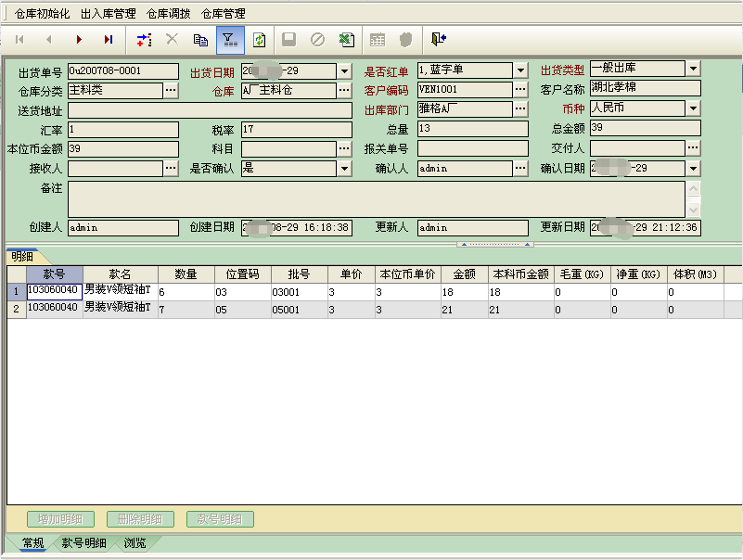Jump to the last record
This screenshot has height=560, width=743.
point(109,40)
